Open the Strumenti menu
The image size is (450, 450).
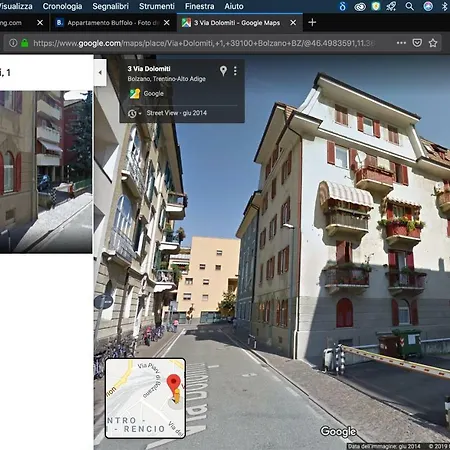click(x=157, y=6)
